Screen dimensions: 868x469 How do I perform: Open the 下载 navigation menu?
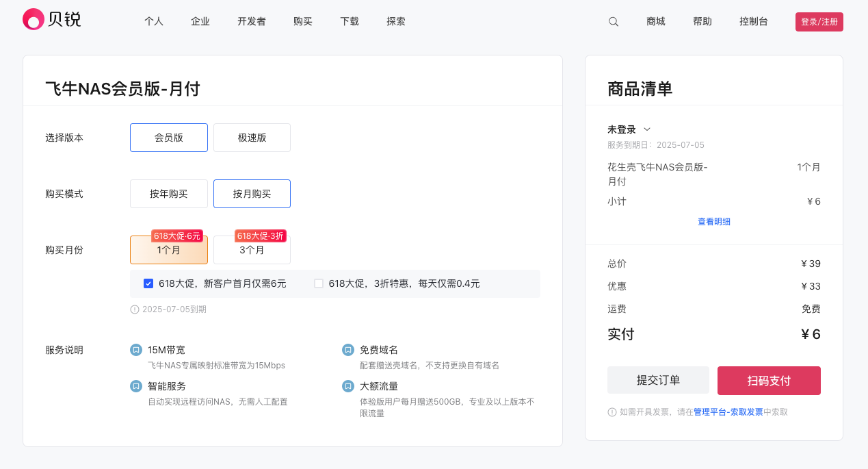pos(350,21)
